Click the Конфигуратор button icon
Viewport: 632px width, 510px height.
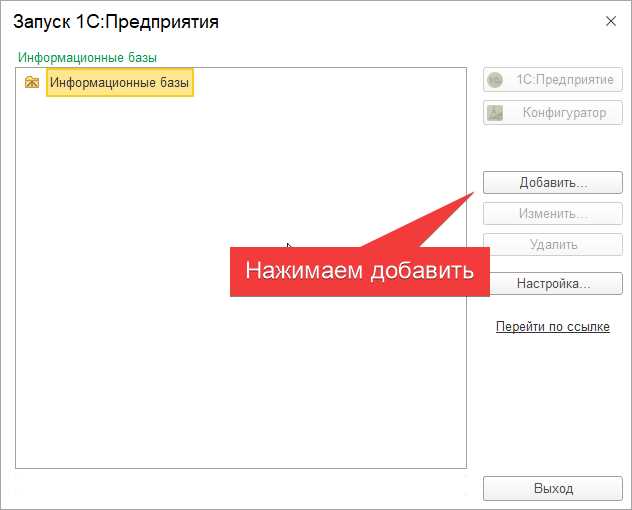click(495, 113)
